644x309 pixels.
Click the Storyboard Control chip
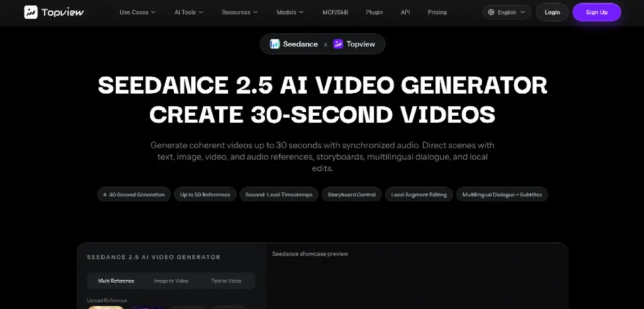click(352, 195)
